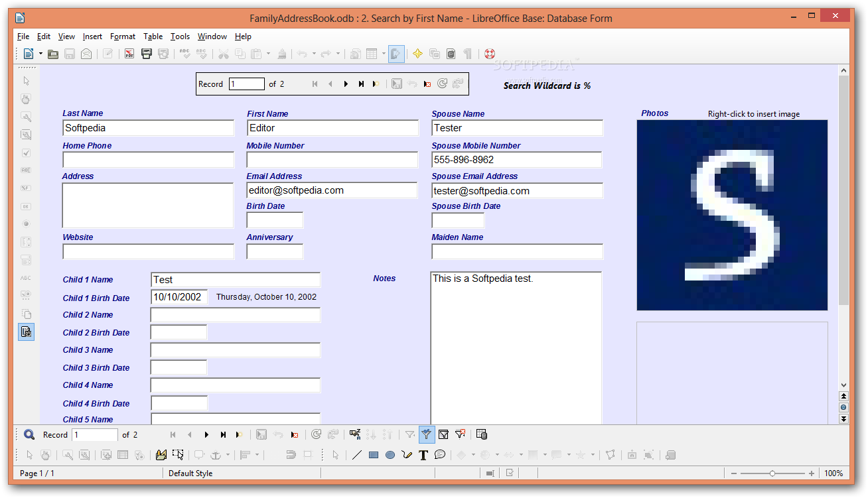Viewport: 868px width, 498px height.
Task: Click next record arrow in bottom toolbar
Action: pyautogui.click(x=206, y=435)
